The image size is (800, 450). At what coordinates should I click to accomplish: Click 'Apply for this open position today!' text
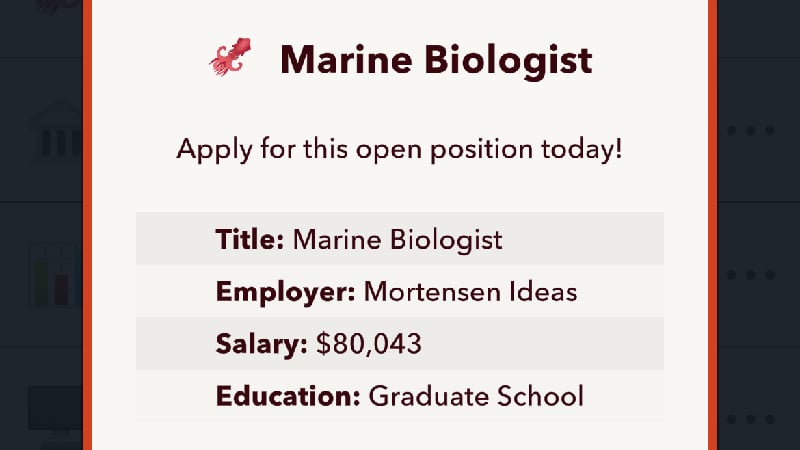click(399, 149)
